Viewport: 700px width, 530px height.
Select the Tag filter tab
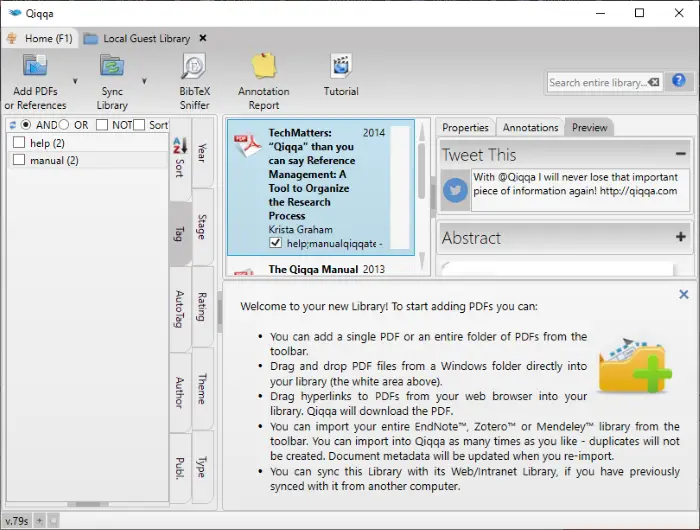point(180,234)
